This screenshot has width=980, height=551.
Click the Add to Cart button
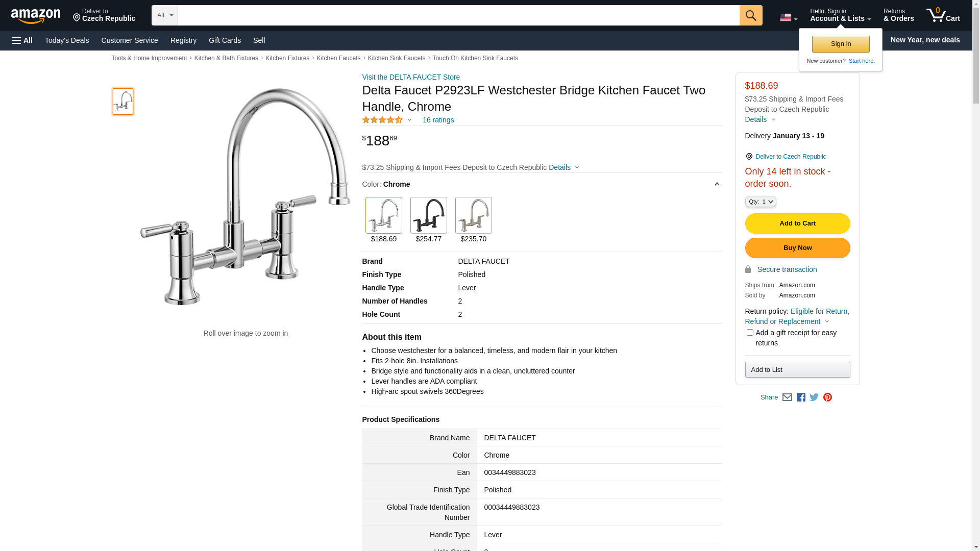click(x=797, y=223)
